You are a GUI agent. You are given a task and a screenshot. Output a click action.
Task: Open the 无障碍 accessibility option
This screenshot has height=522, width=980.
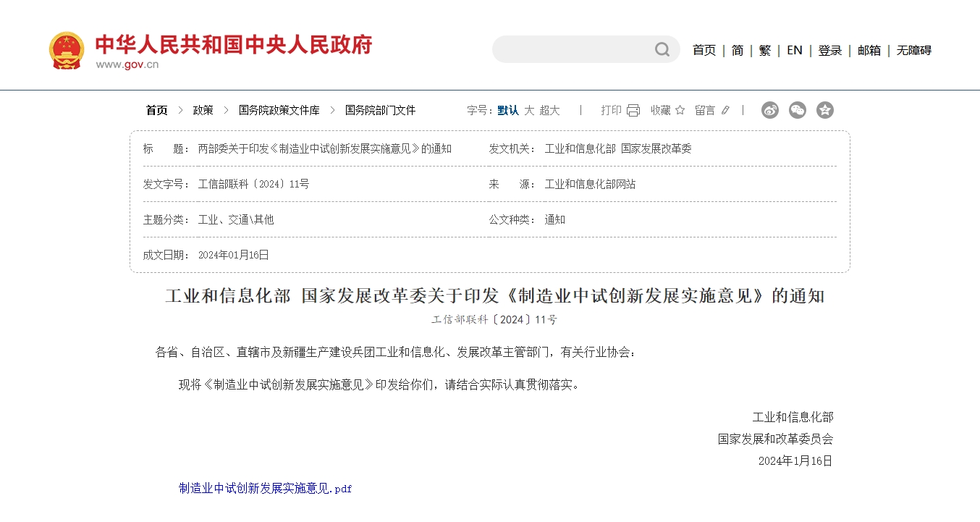tap(913, 50)
